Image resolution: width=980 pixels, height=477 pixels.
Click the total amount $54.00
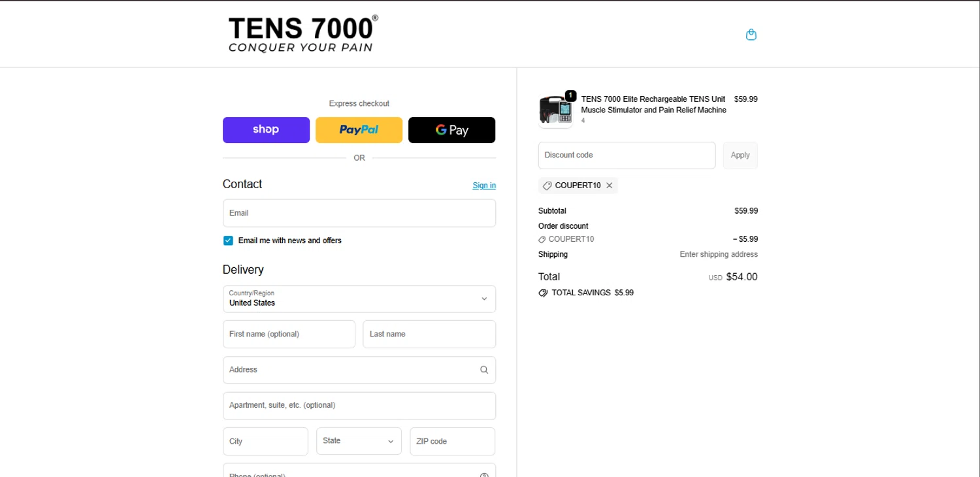point(742,277)
